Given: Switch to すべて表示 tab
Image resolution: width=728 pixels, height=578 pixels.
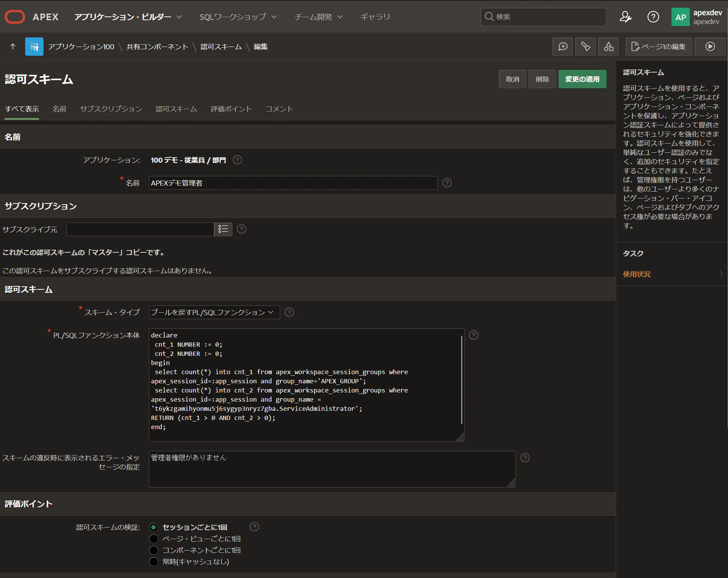Looking at the screenshot, I should [22, 109].
